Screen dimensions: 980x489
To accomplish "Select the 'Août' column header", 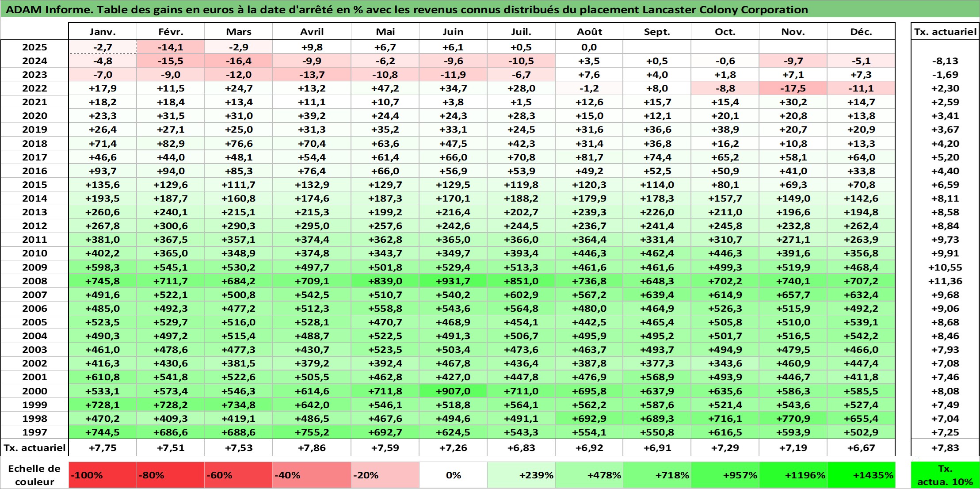I will [589, 32].
